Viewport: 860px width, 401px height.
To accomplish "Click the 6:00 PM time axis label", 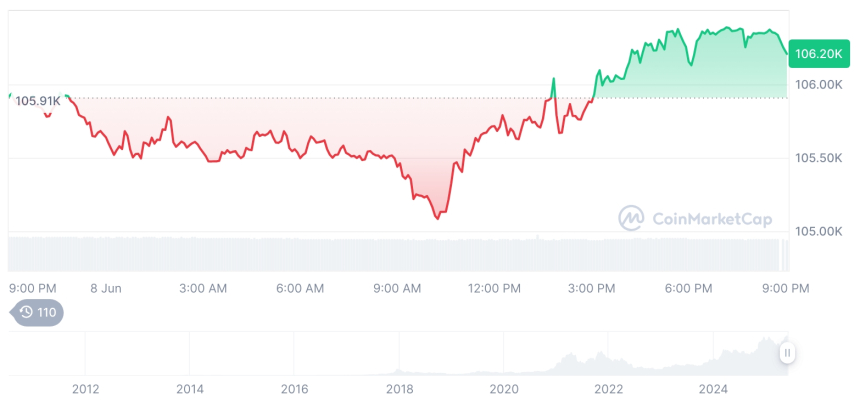I will coord(688,288).
